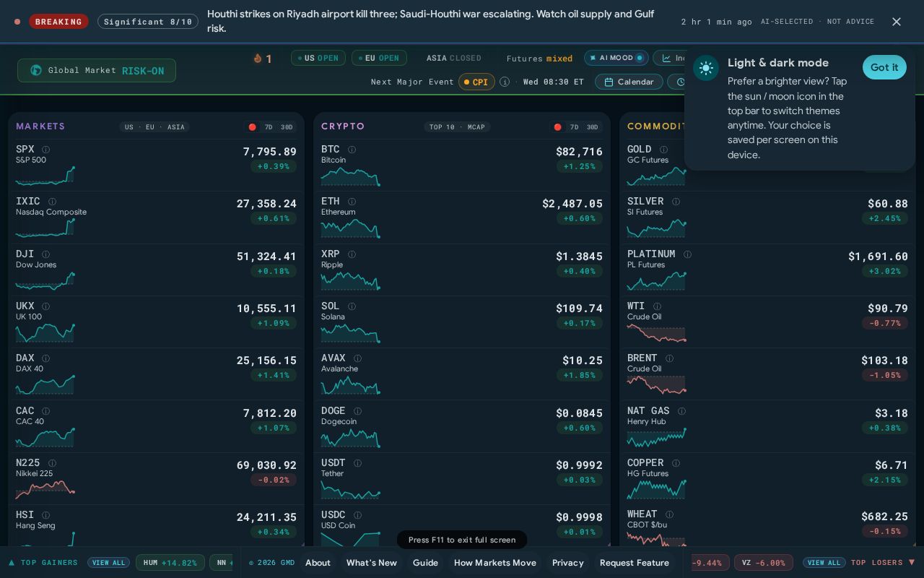Open the About footer link
Viewport: 924px width, 578px height.
318,563
